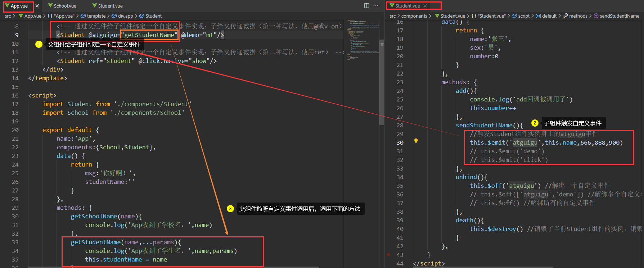This screenshot has width=644, height=268.
Task: Click line number 9 in App.vue
Action: (17, 35)
